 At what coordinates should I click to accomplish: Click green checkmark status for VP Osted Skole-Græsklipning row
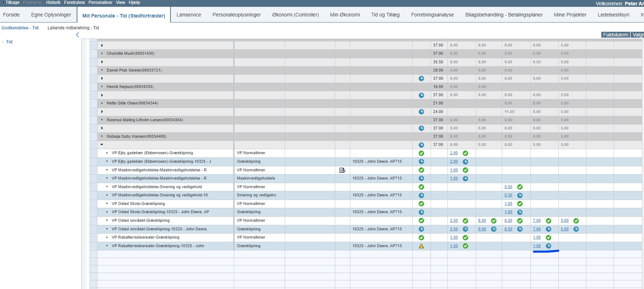[421, 204]
